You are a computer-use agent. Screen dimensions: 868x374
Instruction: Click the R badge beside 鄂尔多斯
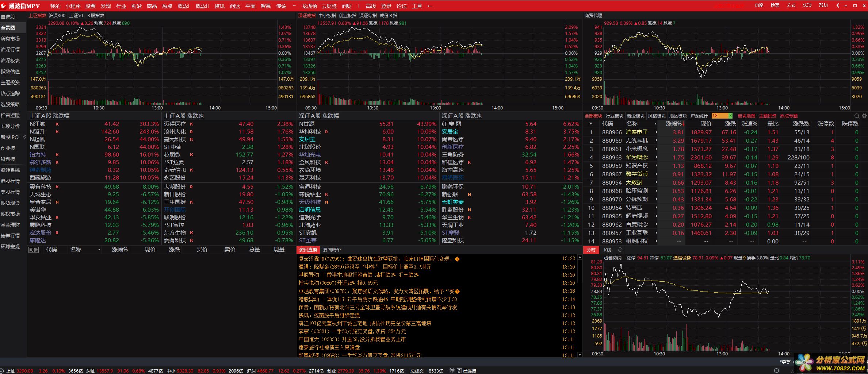57,162
